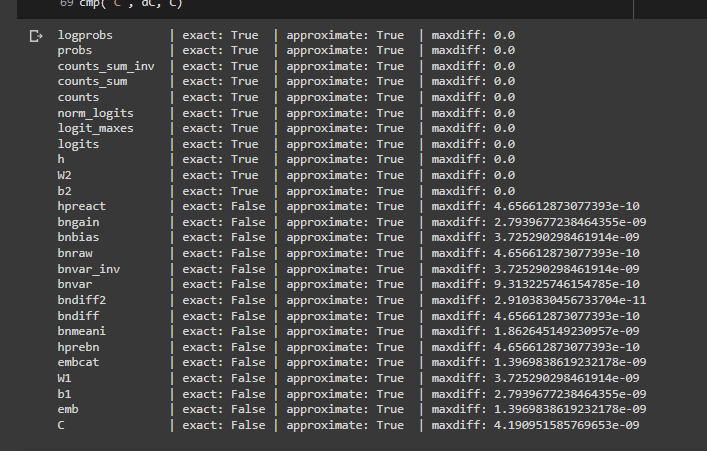
Task: Select the 'hpreact' row label
Action: click(82, 207)
